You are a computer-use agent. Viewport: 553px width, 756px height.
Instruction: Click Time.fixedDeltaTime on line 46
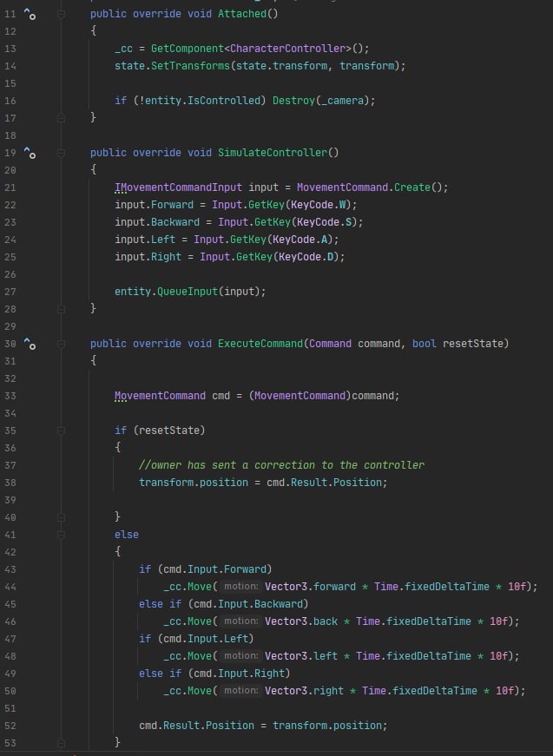tap(413, 621)
